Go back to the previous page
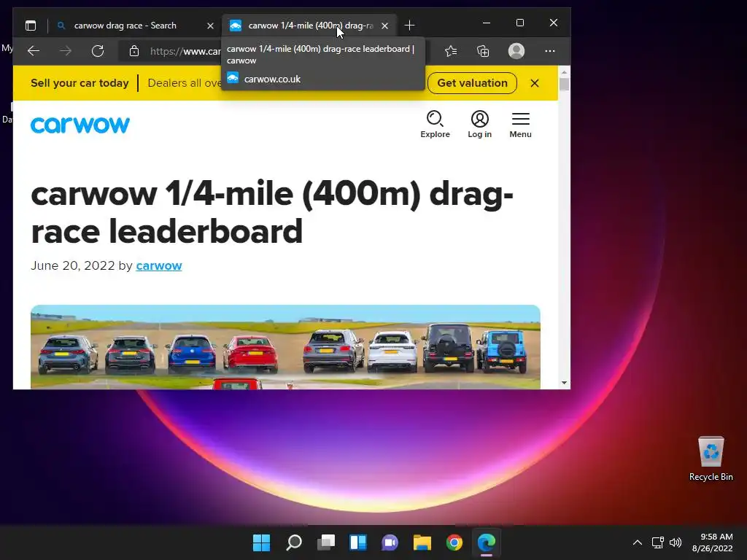Screen dimensions: 747x560 click(x=34, y=51)
